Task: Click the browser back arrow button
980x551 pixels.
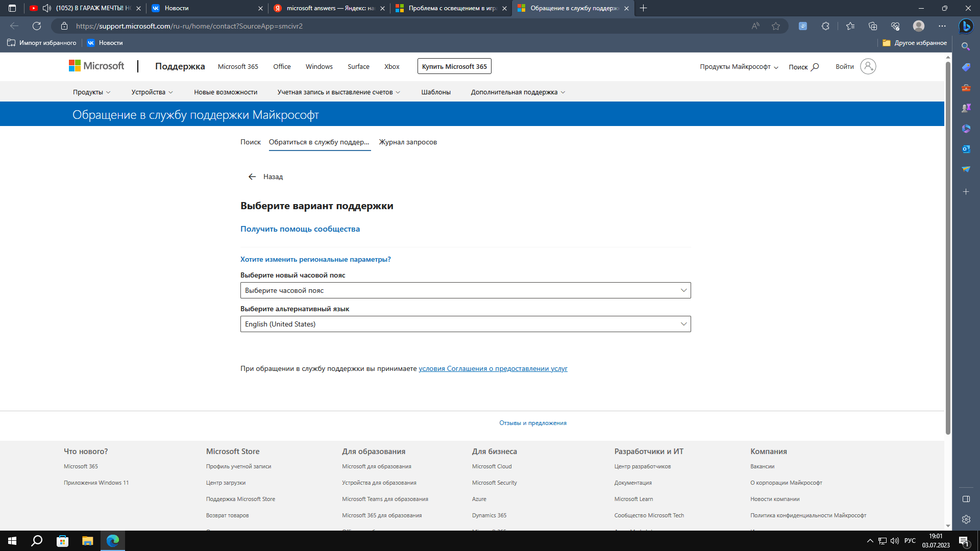Action: tap(14, 26)
